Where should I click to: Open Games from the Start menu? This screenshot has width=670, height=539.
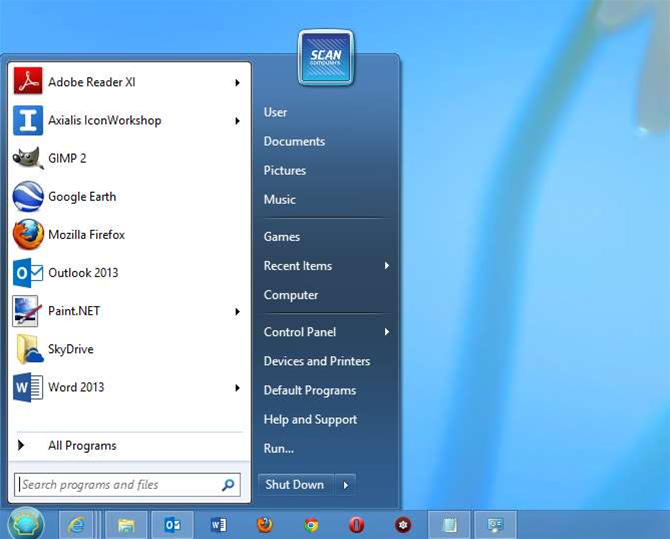click(282, 237)
